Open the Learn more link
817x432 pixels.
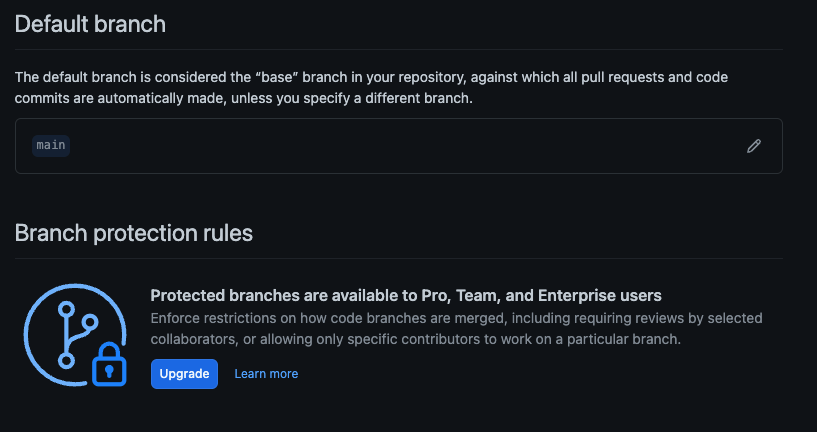pyautogui.click(x=266, y=374)
